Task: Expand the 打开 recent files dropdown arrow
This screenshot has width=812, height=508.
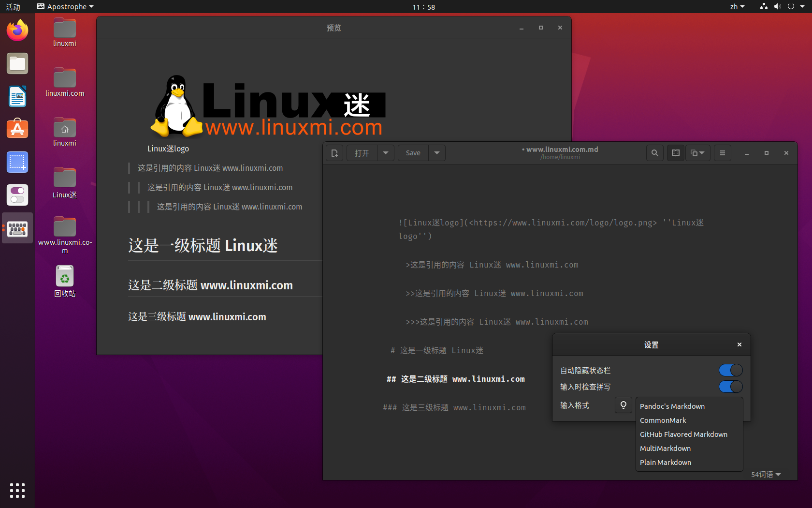Action: (x=386, y=153)
